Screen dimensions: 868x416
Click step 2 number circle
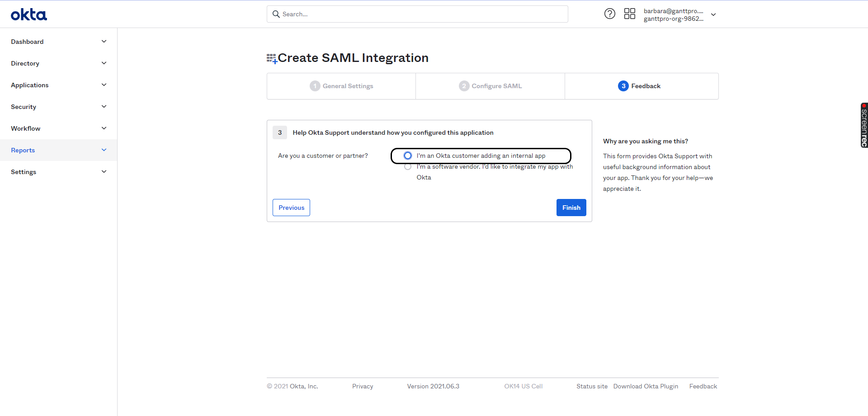coord(464,86)
